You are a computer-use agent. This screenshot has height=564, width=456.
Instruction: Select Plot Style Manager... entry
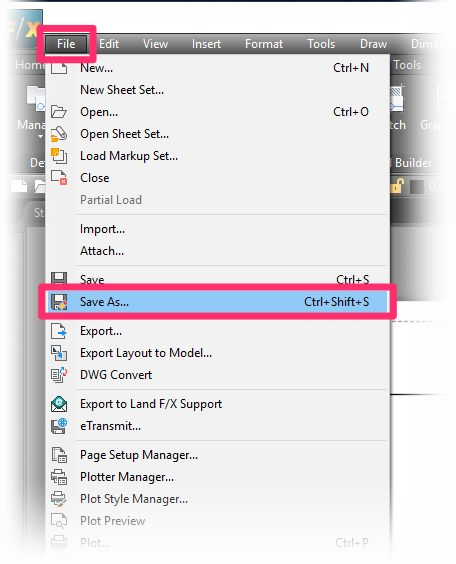pyautogui.click(x=134, y=499)
